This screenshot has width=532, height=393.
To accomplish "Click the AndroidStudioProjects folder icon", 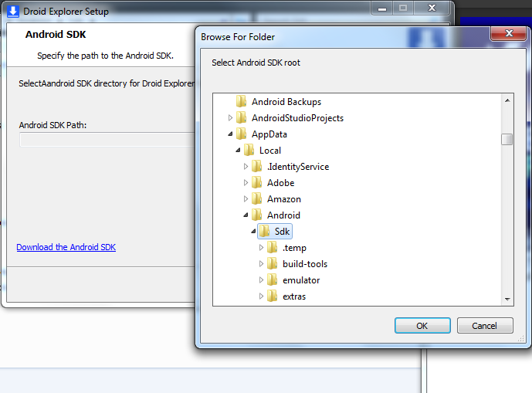I will click(x=241, y=118).
